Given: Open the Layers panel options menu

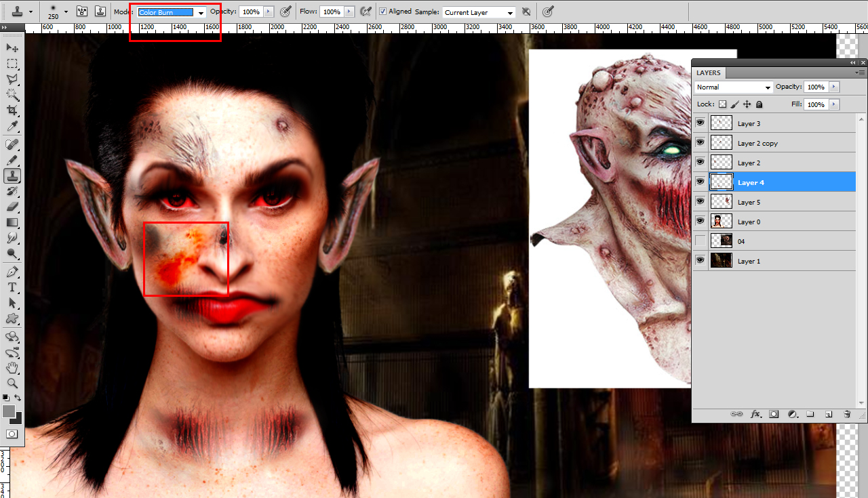Looking at the screenshot, I should click(x=860, y=72).
